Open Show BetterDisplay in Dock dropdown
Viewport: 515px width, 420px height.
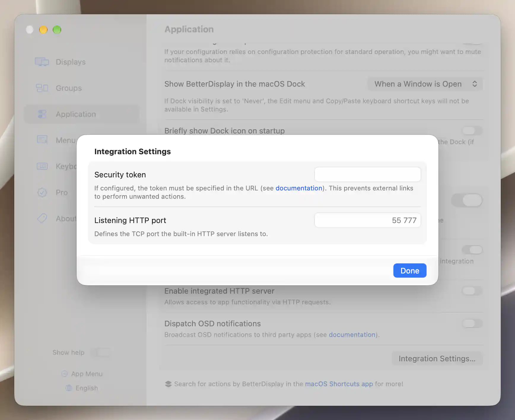[425, 84]
